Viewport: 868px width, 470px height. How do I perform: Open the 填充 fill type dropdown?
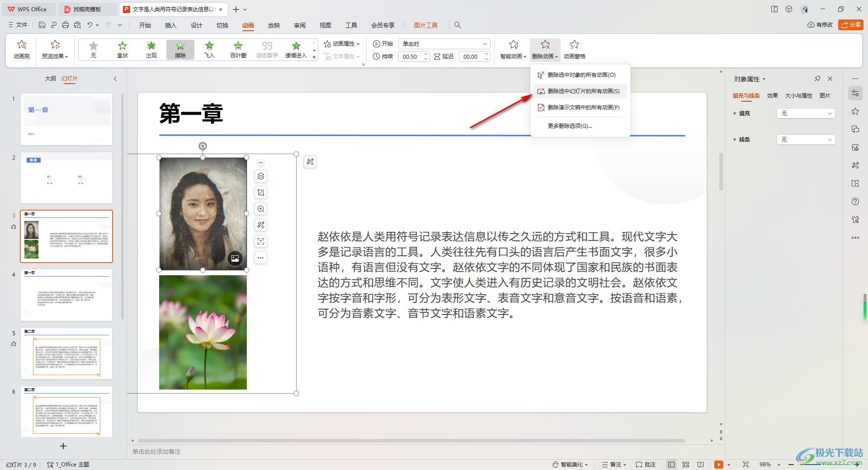tap(806, 113)
